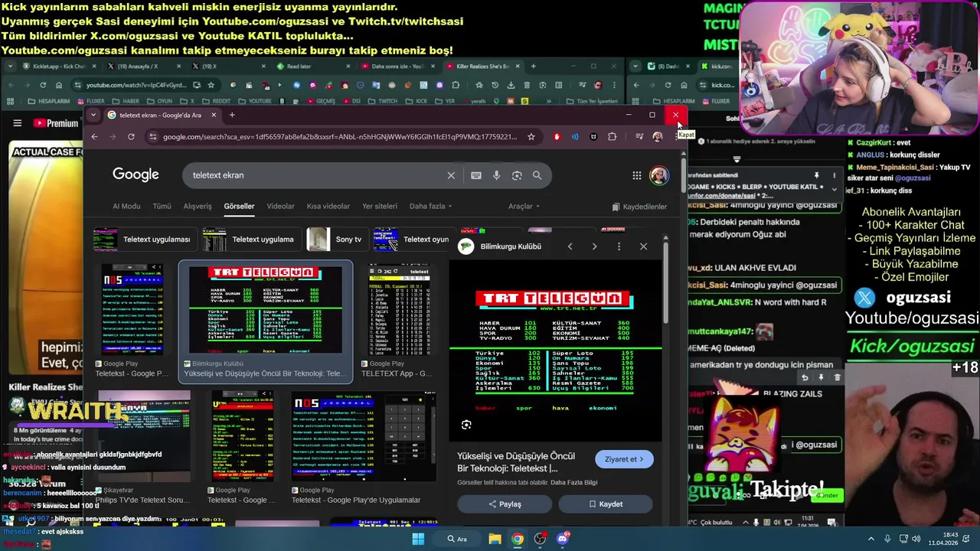Click the Paylaş share button
The height and width of the screenshot is (551, 980).
(505, 504)
